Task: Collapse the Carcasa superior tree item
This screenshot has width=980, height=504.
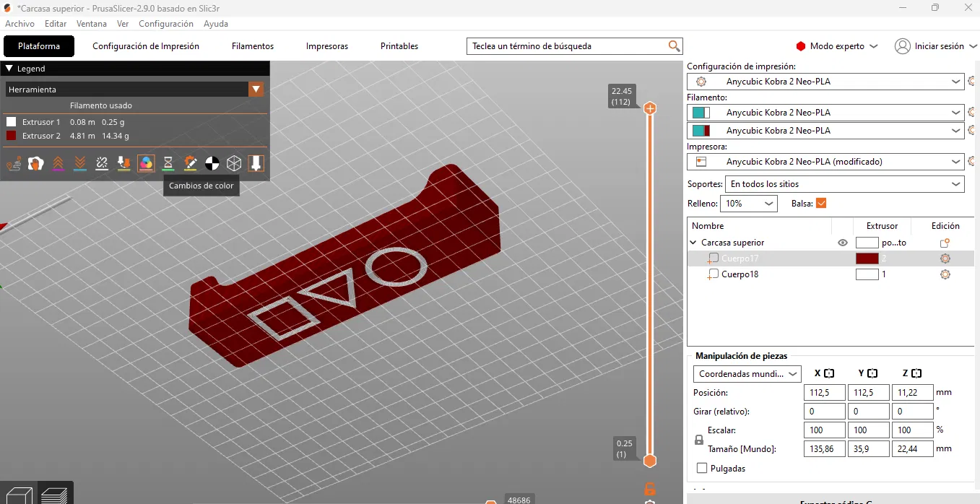Action: 694,243
